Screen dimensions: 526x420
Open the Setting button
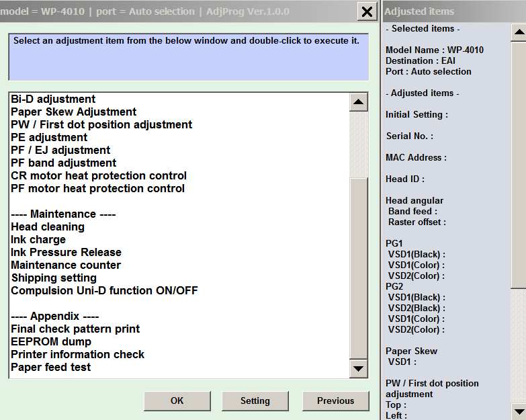(255, 401)
